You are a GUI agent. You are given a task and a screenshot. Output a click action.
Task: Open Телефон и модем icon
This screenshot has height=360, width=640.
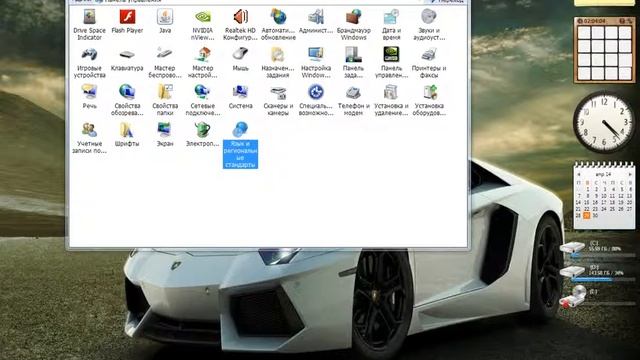pos(353,100)
